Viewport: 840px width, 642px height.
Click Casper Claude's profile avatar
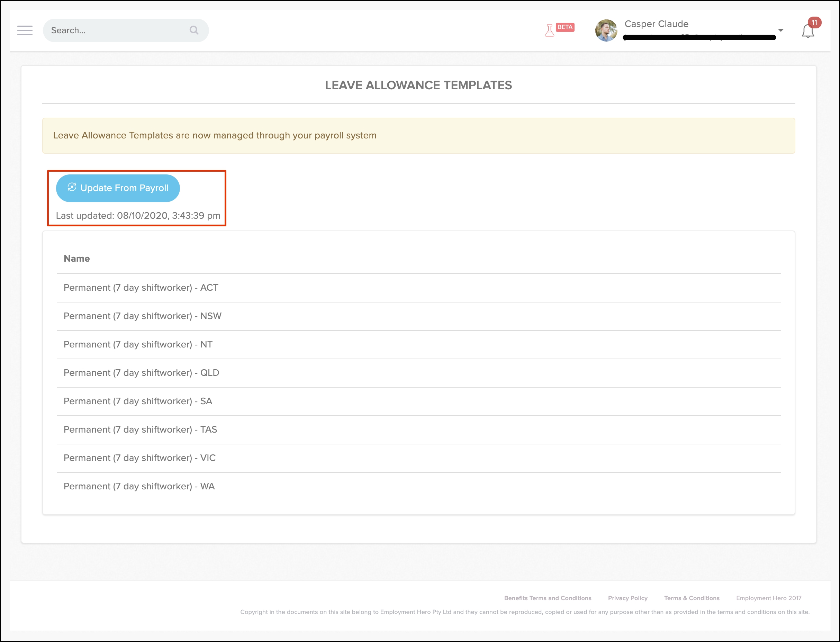click(606, 30)
